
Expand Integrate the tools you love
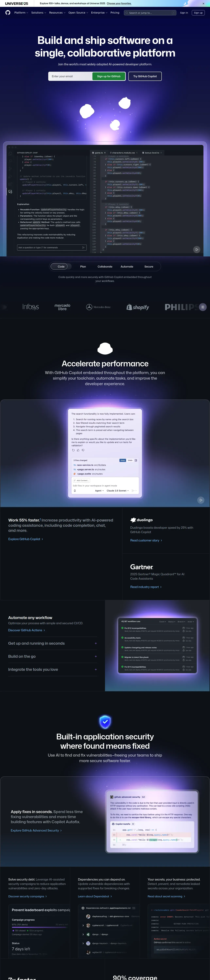53,670
